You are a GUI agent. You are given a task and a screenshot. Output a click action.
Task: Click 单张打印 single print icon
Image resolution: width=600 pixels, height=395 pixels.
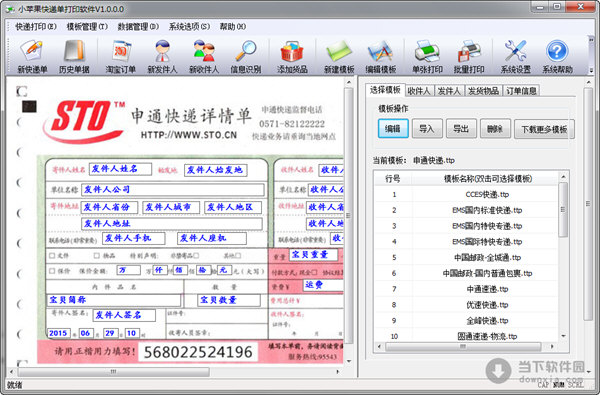(427, 57)
